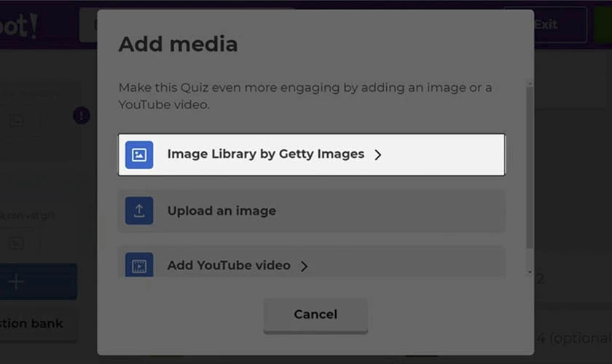612x364 pixels.
Task: Select Add YouTube video option
Action: (312, 262)
